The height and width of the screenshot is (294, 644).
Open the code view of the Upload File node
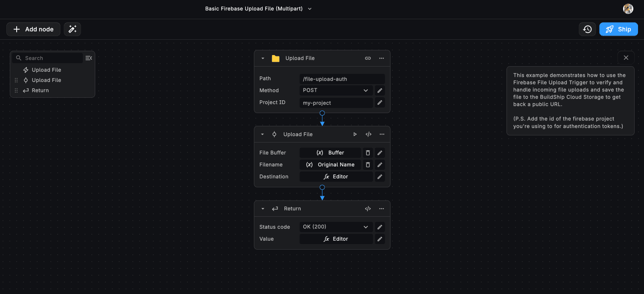point(368,134)
